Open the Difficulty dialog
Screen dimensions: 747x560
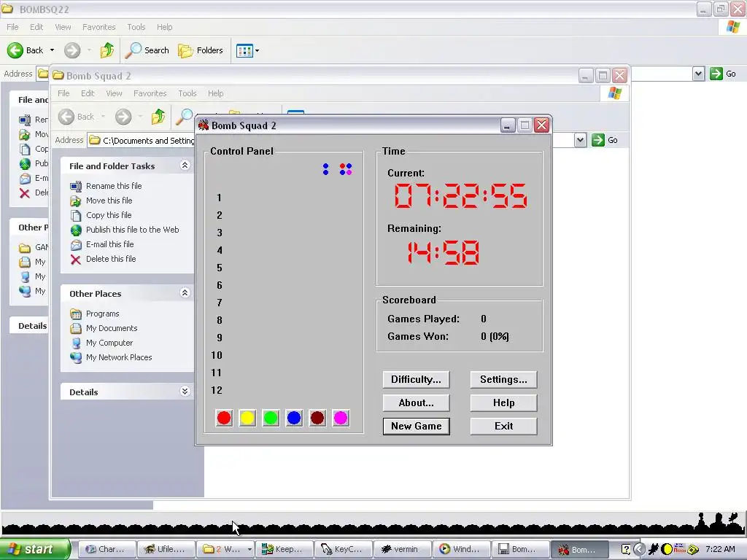[x=416, y=379]
